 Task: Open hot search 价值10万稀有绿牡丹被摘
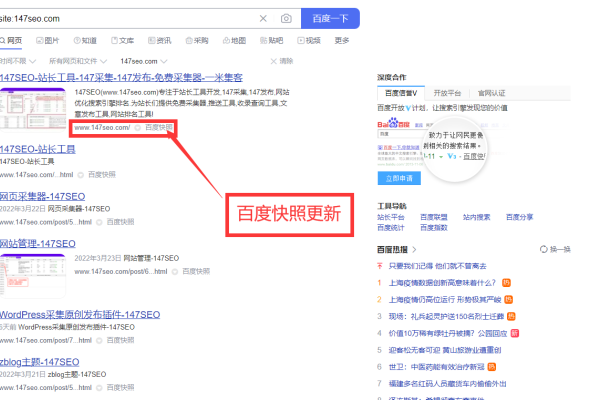coord(448,333)
